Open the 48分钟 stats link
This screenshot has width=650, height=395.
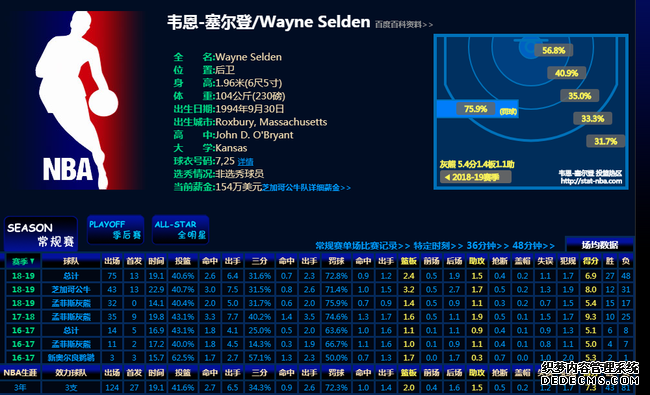click(533, 245)
